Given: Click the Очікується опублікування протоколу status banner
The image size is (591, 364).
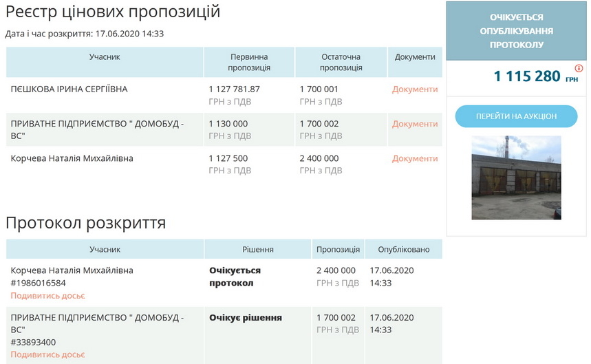Looking at the screenshot, I should [516, 31].
